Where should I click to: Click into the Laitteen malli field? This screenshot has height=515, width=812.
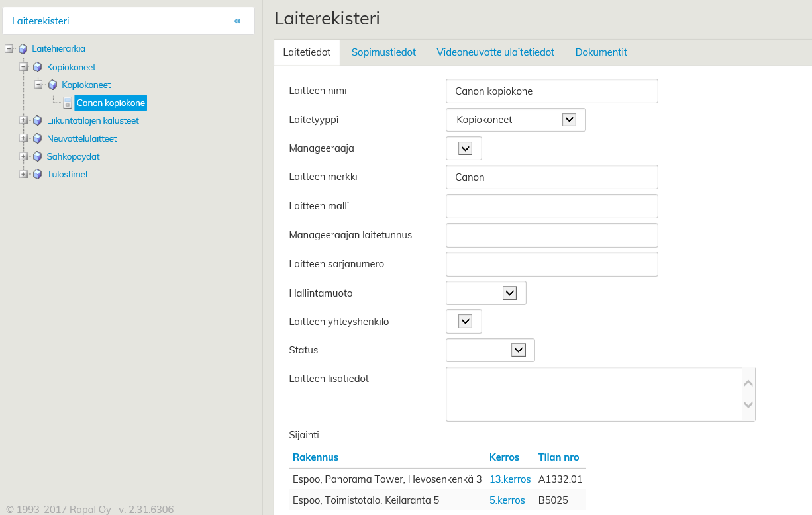pos(552,207)
